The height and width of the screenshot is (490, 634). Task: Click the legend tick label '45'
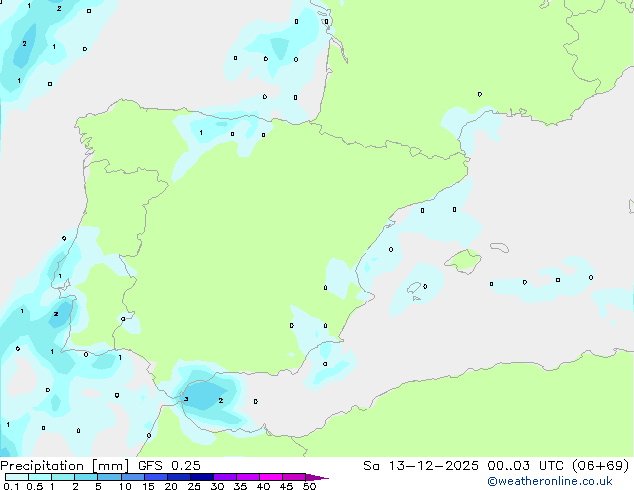point(286,486)
